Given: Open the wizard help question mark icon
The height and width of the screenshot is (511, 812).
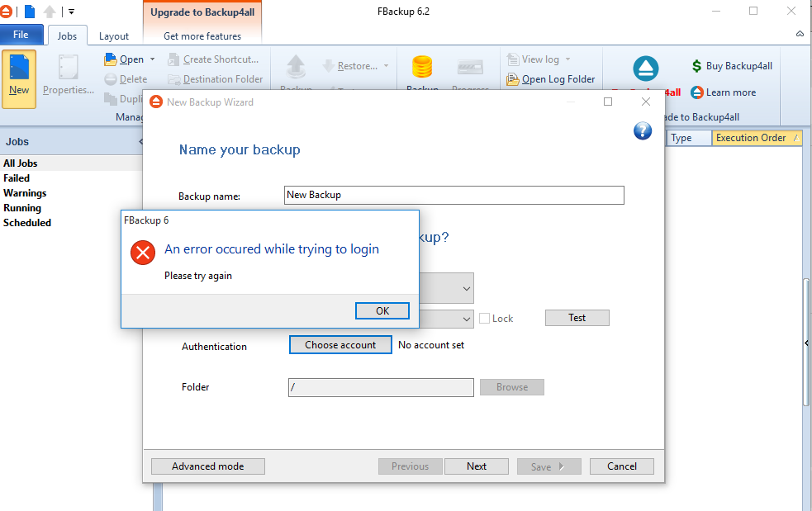Looking at the screenshot, I should (643, 131).
